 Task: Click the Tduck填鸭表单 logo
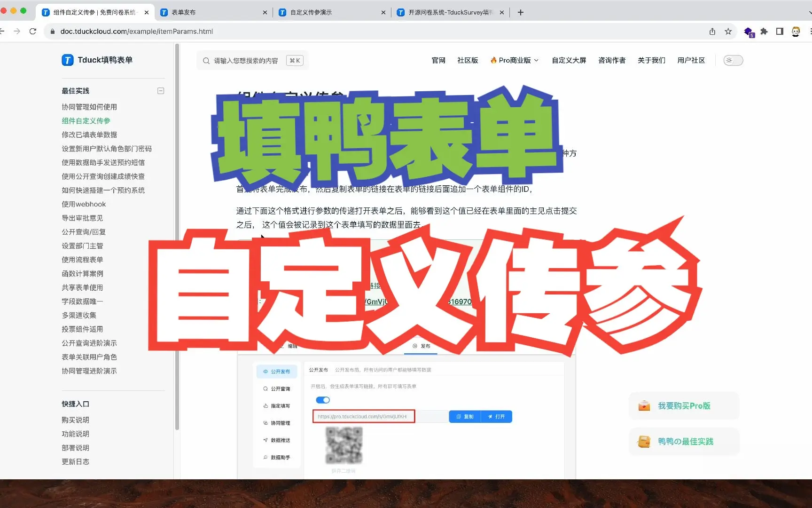coord(97,60)
